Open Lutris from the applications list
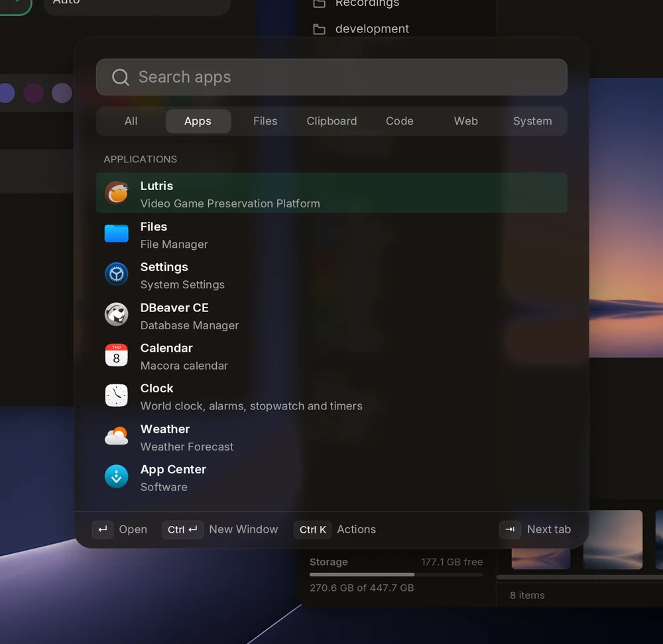Screen dimensions: 663x644 331,193
